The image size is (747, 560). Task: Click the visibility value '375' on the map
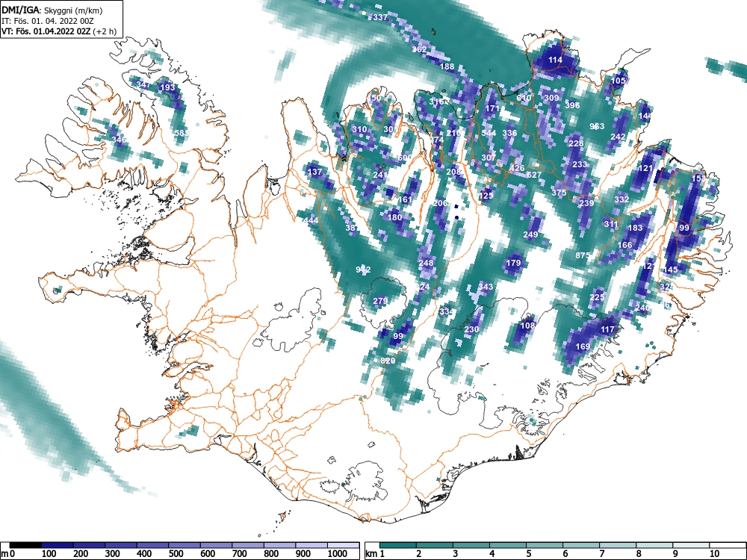559,193
